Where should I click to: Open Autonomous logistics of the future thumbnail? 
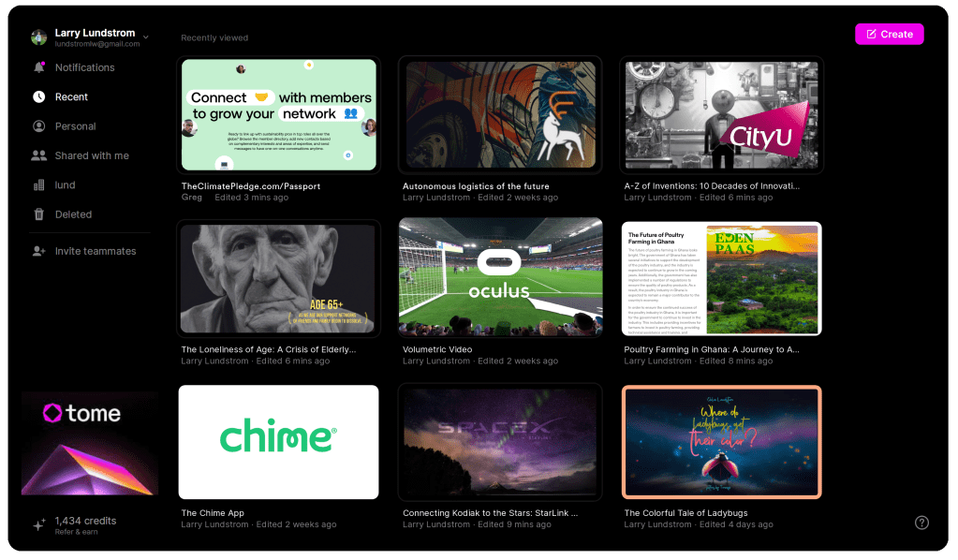(500, 115)
